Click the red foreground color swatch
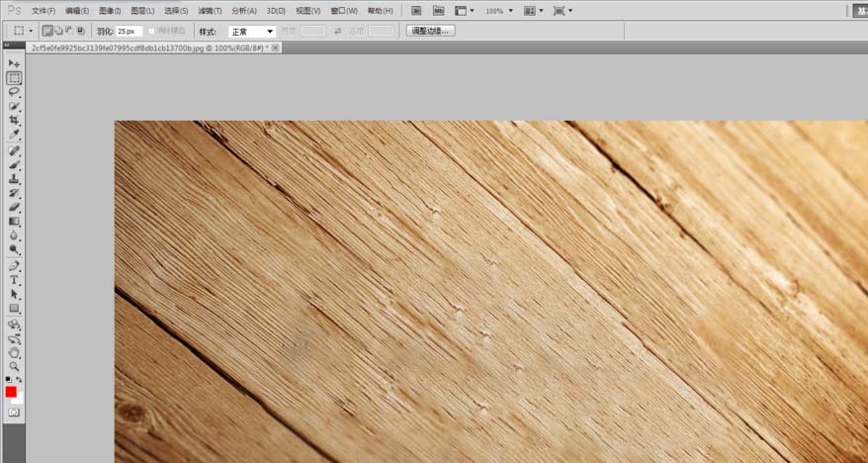Image resolution: width=868 pixels, height=463 pixels. pos(11,392)
